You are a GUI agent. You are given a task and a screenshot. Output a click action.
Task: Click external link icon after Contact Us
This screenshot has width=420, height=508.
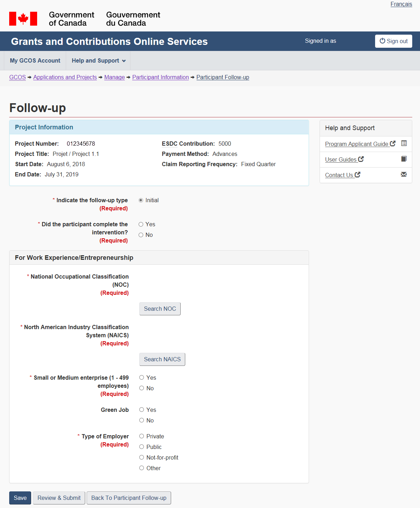[x=357, y=175]
